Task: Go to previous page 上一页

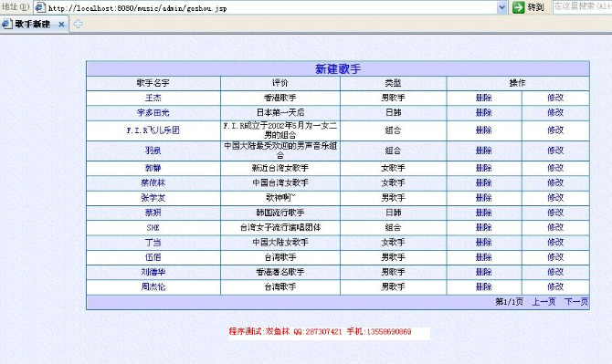Action: 543,302
